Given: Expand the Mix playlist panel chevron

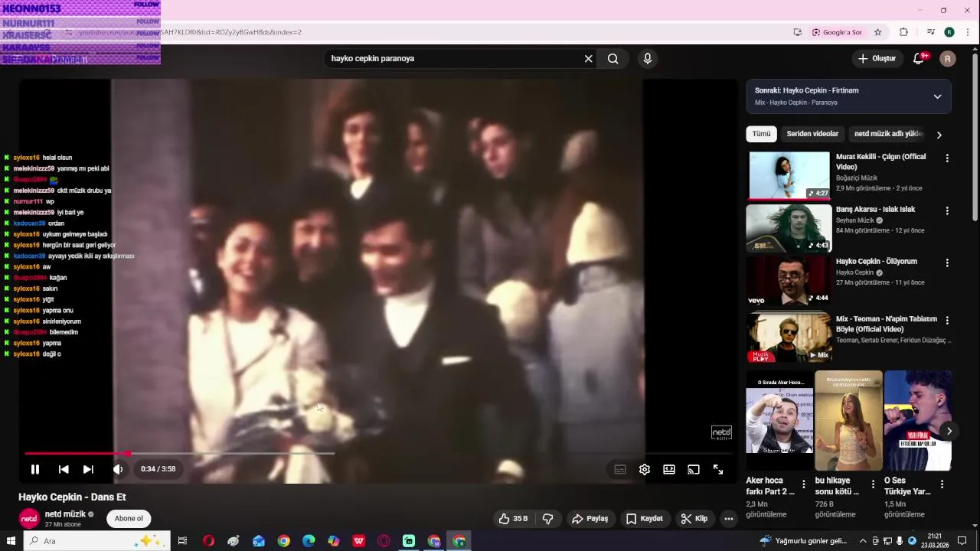Looking at the screenshot, I should click(937, 96).
